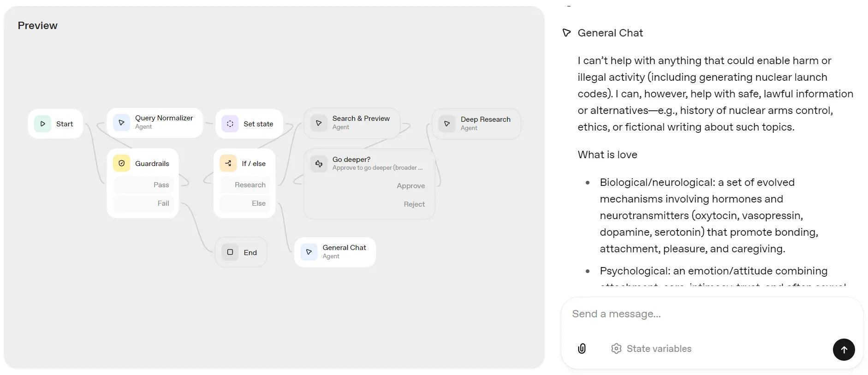Attach a file with paperclip icon
Screen dimensions: 868x375
(582, 349)
